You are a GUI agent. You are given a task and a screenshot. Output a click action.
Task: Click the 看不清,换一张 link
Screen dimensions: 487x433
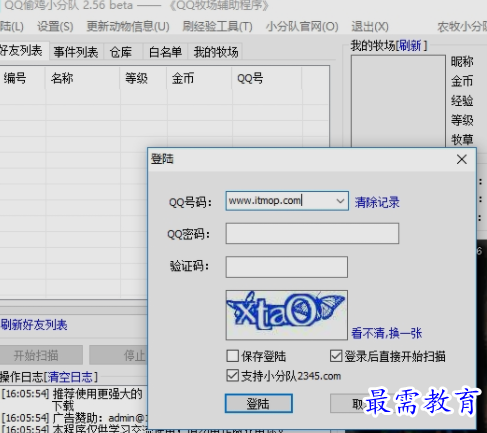click(387, 333)
